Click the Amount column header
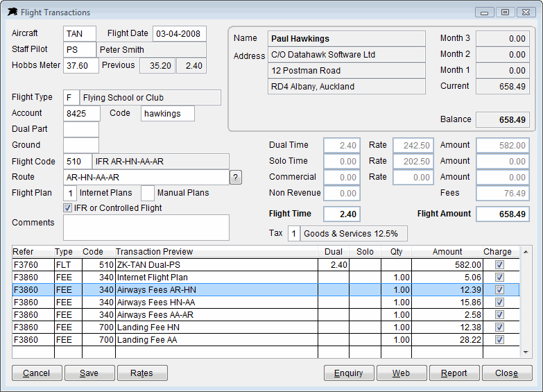543x392 pixels. [447, 252]
